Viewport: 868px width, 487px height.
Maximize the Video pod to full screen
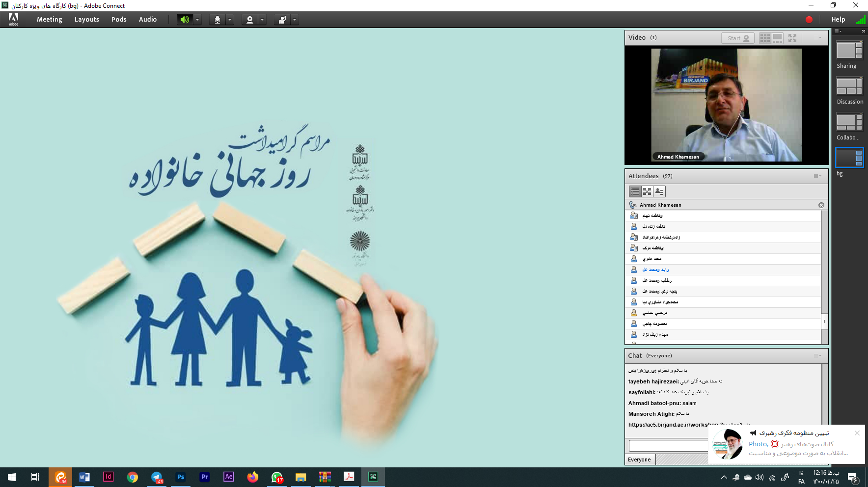point(792,38)
